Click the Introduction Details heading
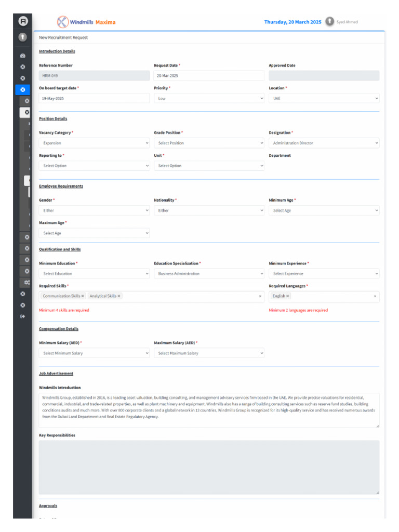Viewport: 399px width, 532px height. (x=57, y=51)
